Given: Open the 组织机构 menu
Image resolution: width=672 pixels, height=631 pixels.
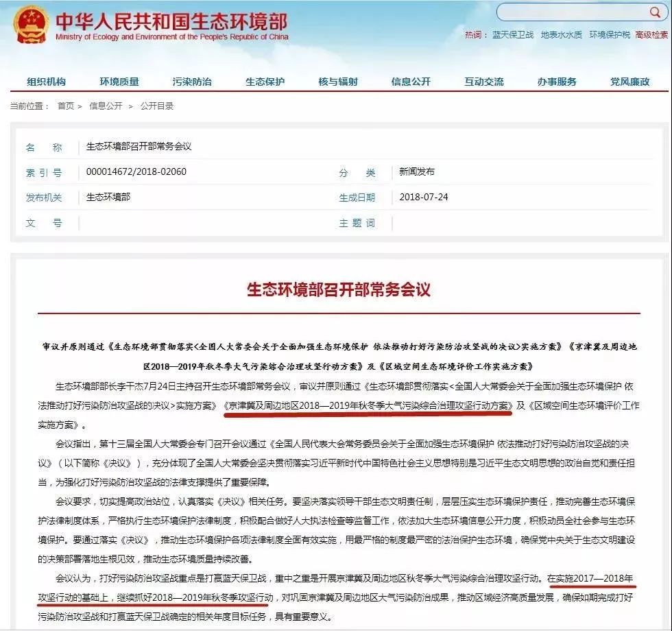Looking at the screenshot, I should point(47,82).
